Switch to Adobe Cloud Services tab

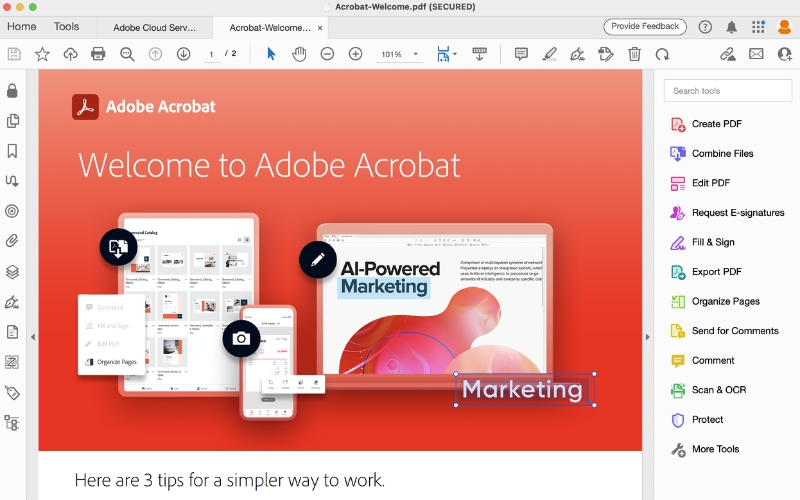point(155,28)
